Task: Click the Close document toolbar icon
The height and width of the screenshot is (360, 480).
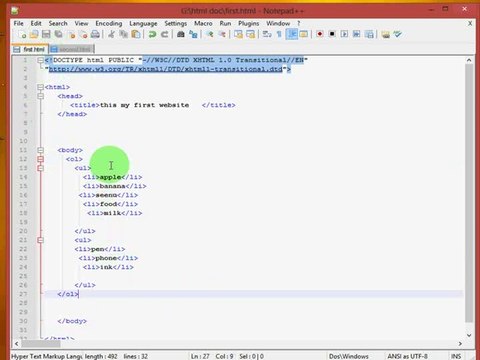Action: (71, 34)
